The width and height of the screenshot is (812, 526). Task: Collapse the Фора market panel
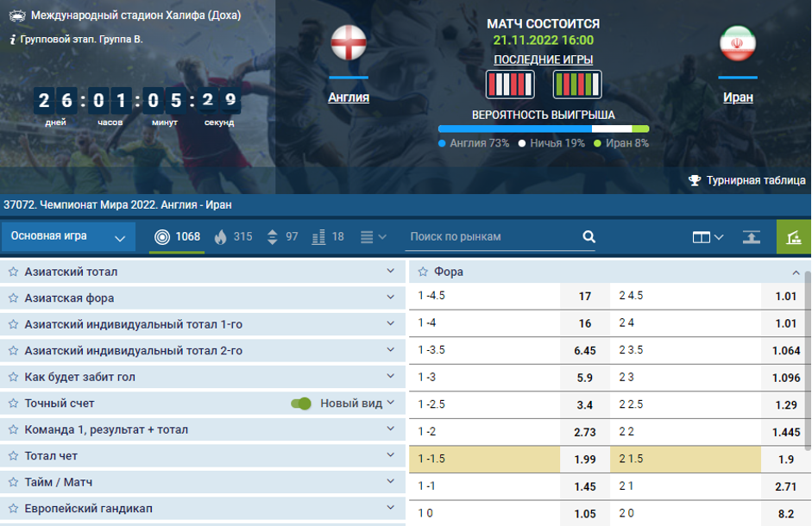(x=796, y=272)
